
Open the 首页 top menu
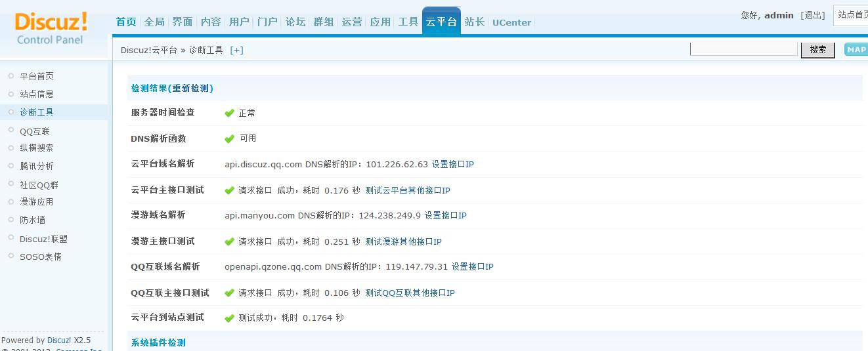tap(126, 22)
